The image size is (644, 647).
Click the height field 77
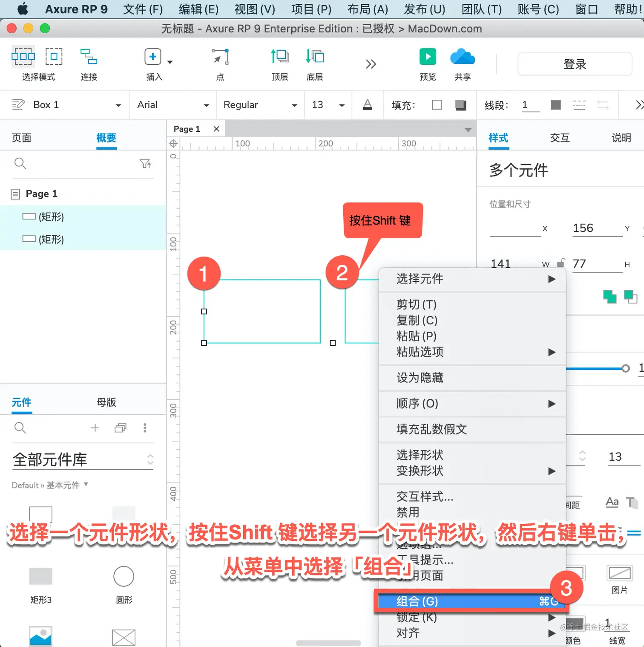(x=598, y=264)
